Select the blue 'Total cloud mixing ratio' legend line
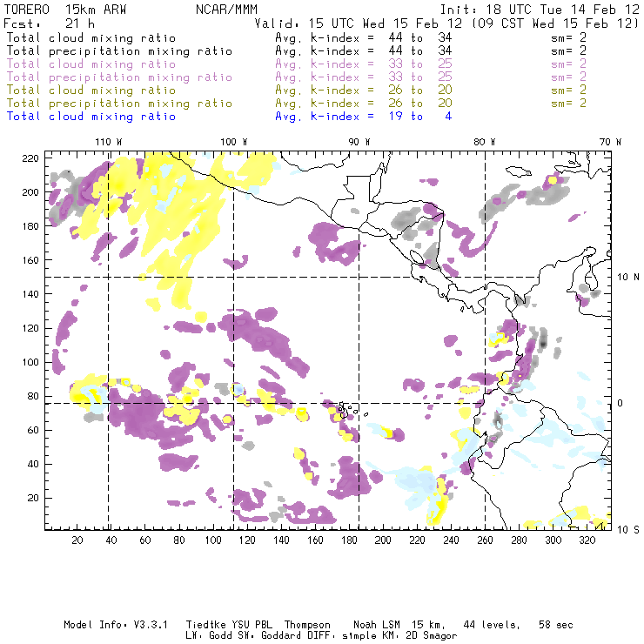The height and width of the screenshot is (644, 644). (x=91, y=117)
